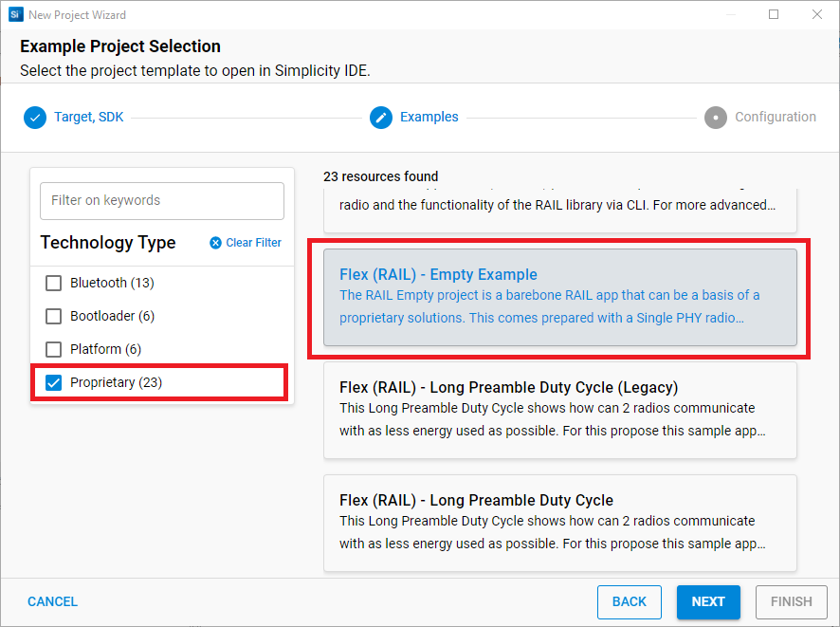Enable the Bluetooth (13) checkbox
This screenshot has height=627, width=840.
(54, 283)
